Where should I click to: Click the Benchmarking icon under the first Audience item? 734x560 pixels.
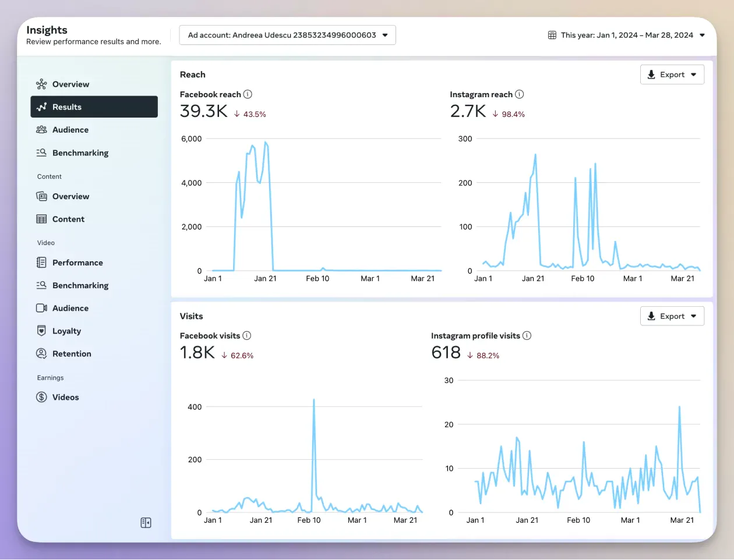click(41, 153)
